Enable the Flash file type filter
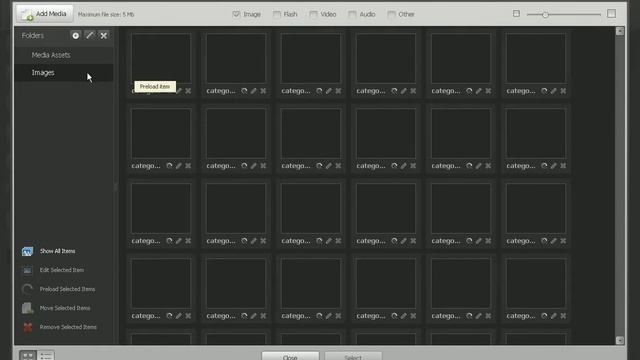 [277, 14]
